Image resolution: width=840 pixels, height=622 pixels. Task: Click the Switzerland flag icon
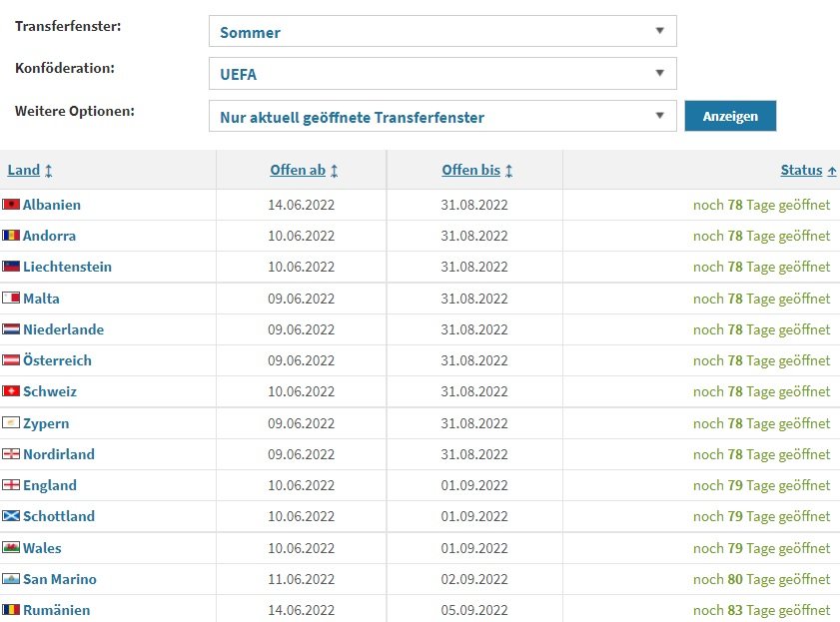coord(11,391)
